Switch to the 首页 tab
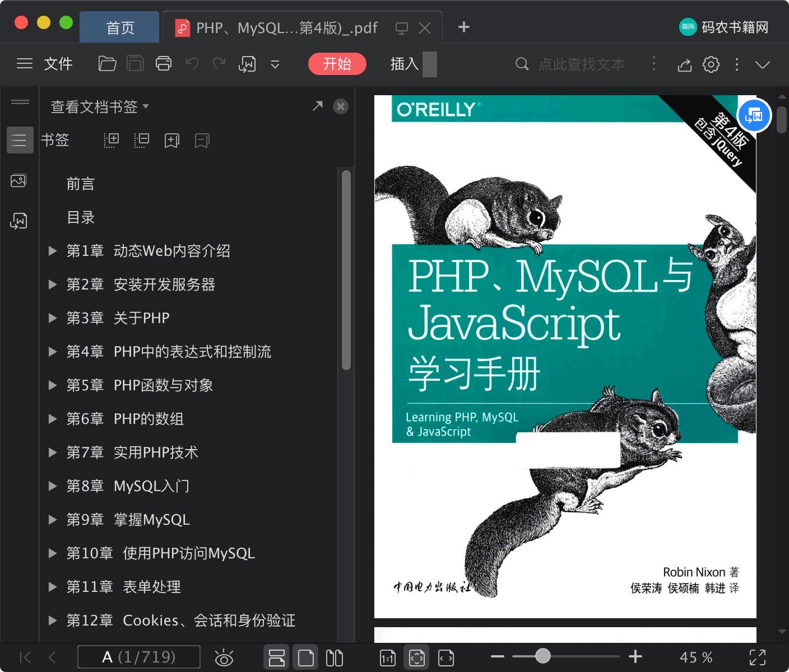Screen dimensions: 789x672 [120, 27]
